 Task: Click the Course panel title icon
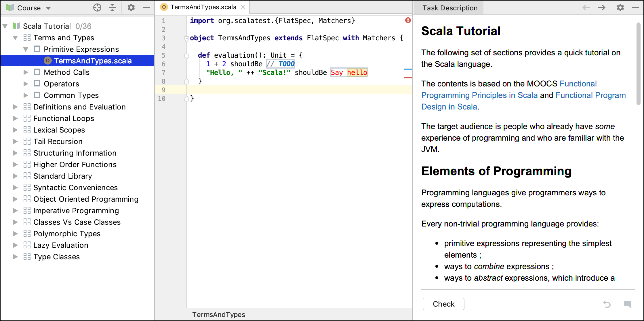click(10, 7)
